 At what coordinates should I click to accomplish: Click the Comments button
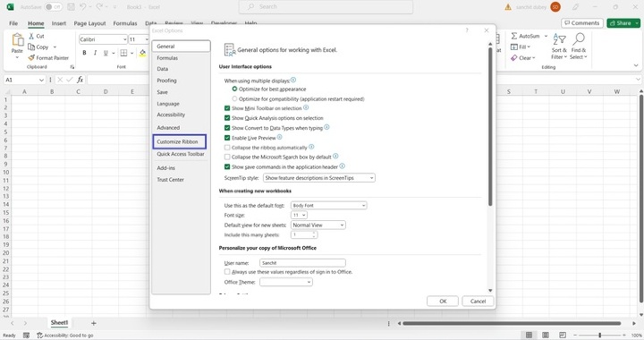[582, 23]
